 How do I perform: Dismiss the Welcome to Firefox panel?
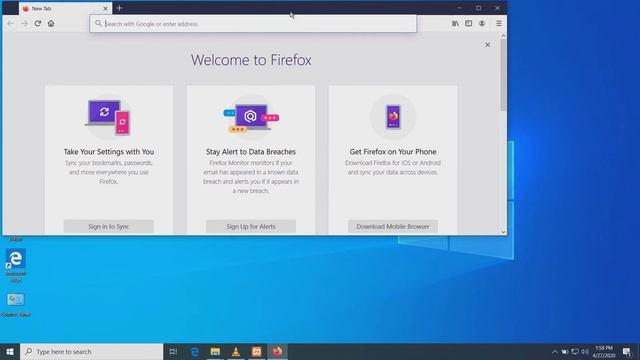[487, 44]
